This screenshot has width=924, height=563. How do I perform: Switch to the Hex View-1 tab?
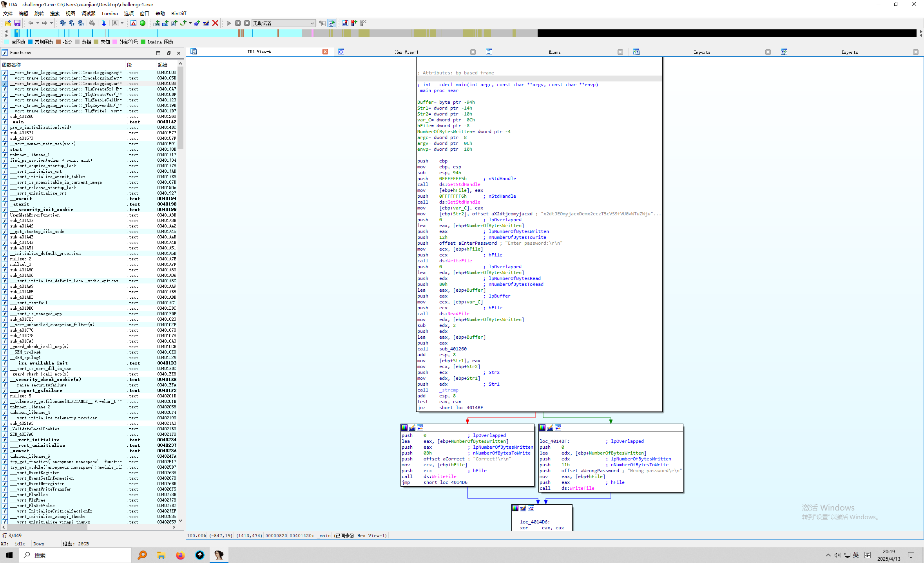[406, 52]
